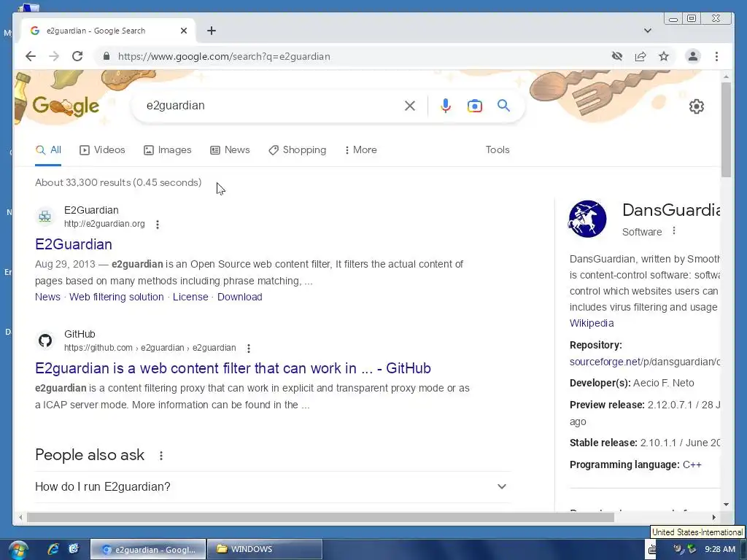Screen dimensions: 747x560
Task: Expand 'How do I run E2guardian?' question
Action: [x=273, y=486]
